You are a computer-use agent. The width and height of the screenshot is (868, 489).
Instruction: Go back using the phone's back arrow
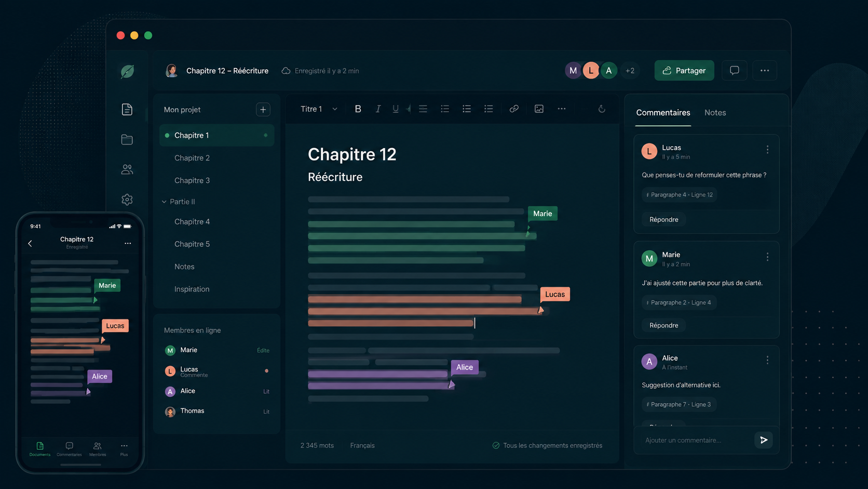30,243
